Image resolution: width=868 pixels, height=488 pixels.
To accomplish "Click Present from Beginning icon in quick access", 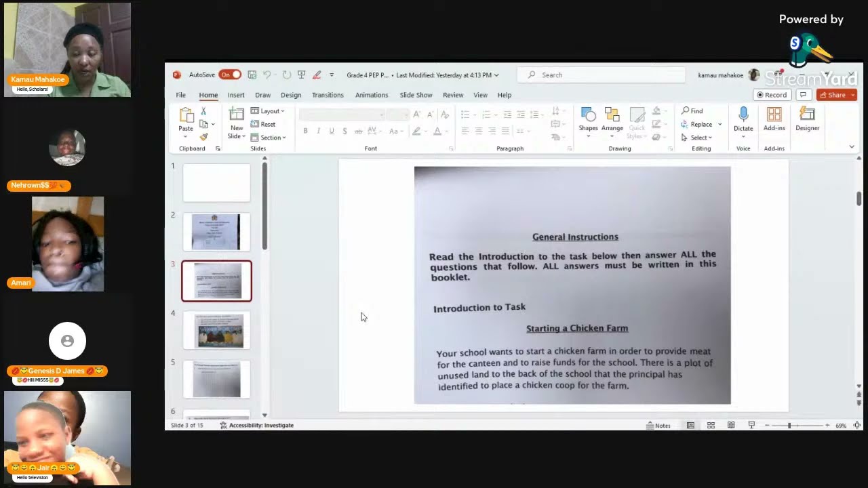I will pyautogui.click(x=301, y=75).
